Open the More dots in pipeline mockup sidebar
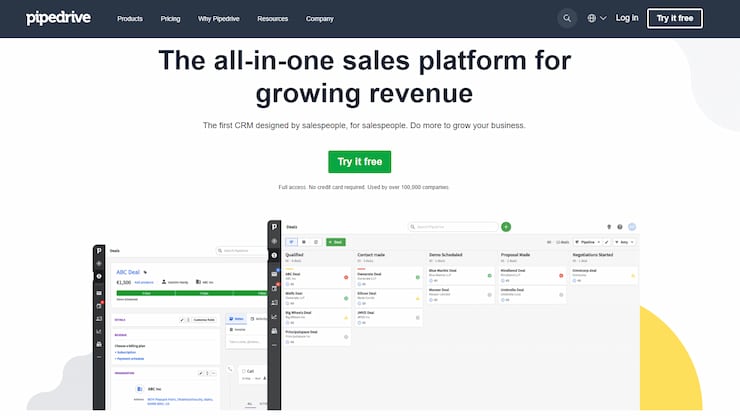Screen dimensions: 740x416 point(274,345)
